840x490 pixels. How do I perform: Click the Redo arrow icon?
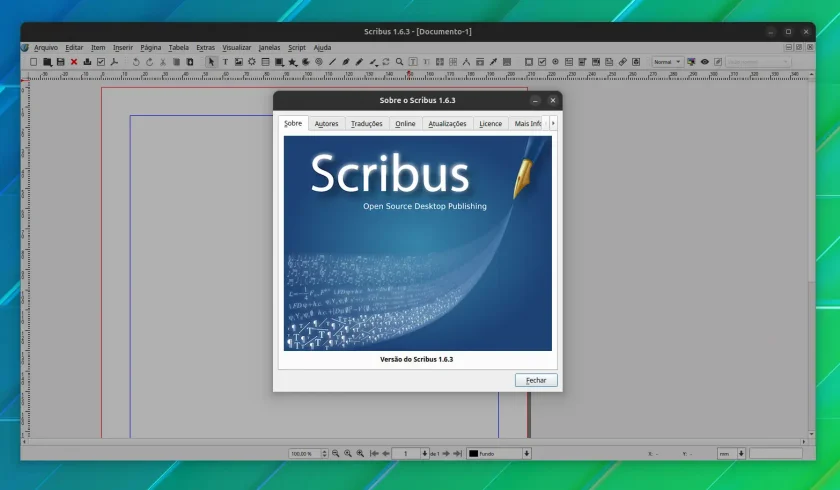[149, 62]
